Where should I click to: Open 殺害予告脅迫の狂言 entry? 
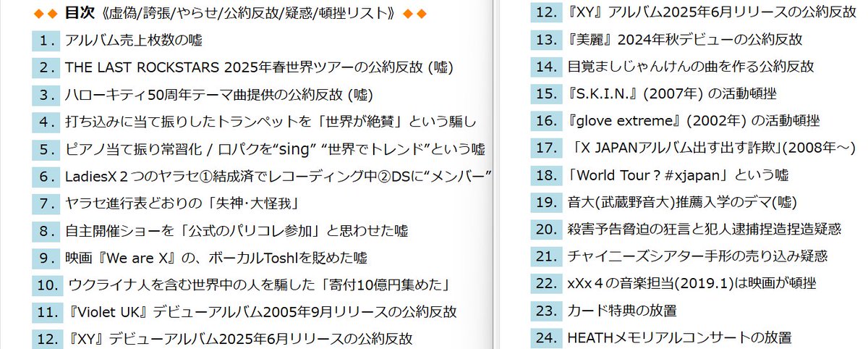tap(704, 229)
